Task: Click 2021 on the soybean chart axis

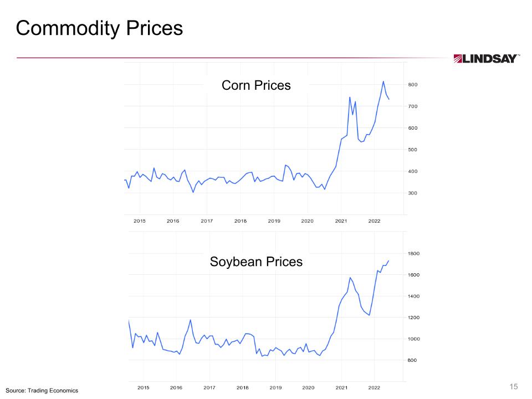Action: tap(341, 387)
